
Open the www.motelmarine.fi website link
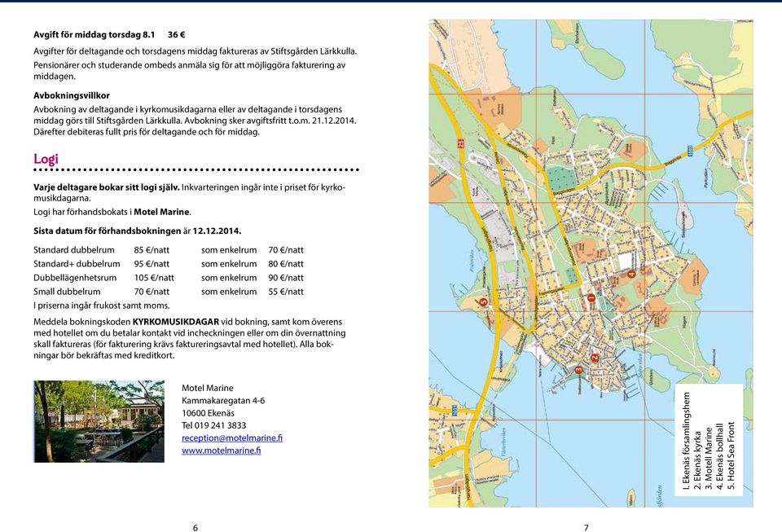click(x=221, y=451)
